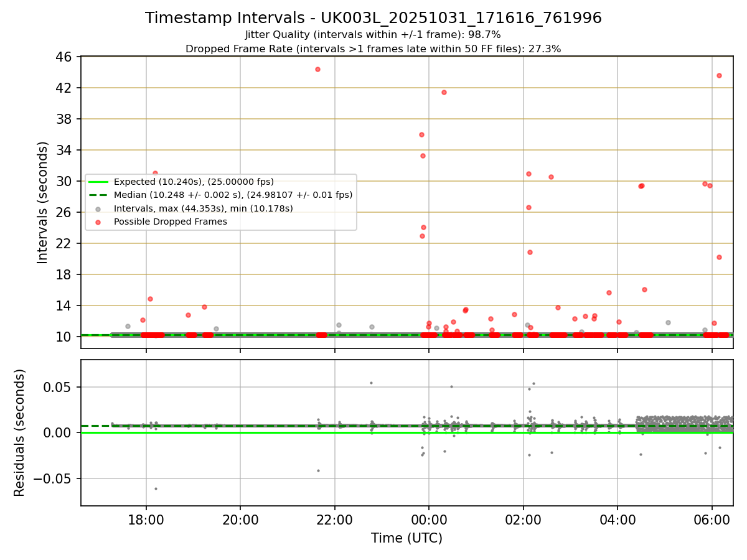The image size is (747, 560).
Task: Click the '18:00' x-axis tick label
Action: [146, 519]
